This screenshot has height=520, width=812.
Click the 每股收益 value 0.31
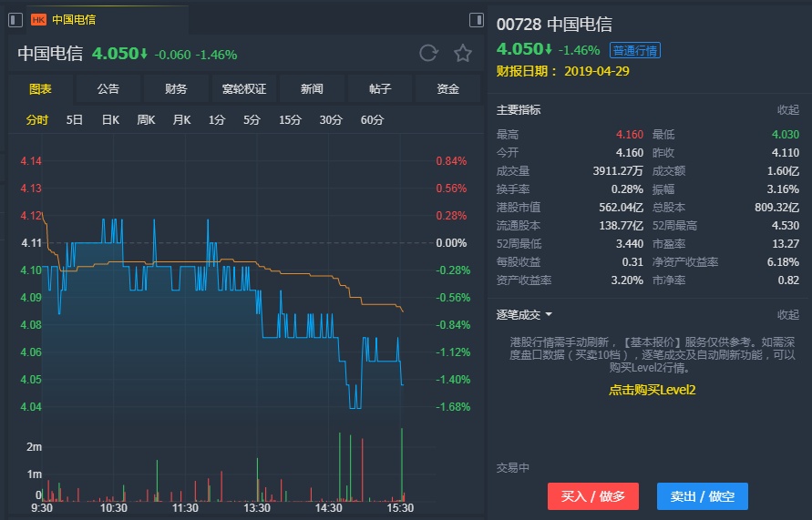[x=632, y=261]
